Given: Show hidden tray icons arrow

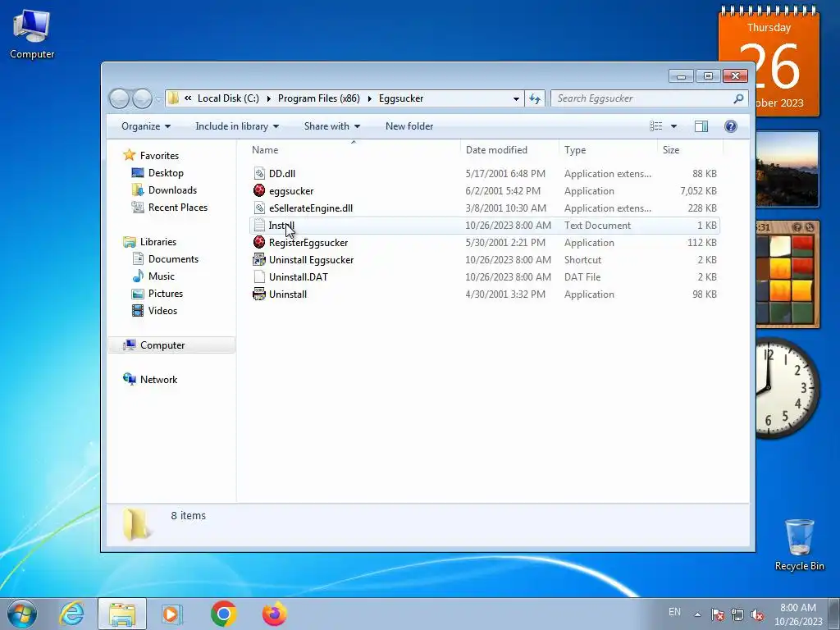Looking at the screenshot, I should point(697,614).
